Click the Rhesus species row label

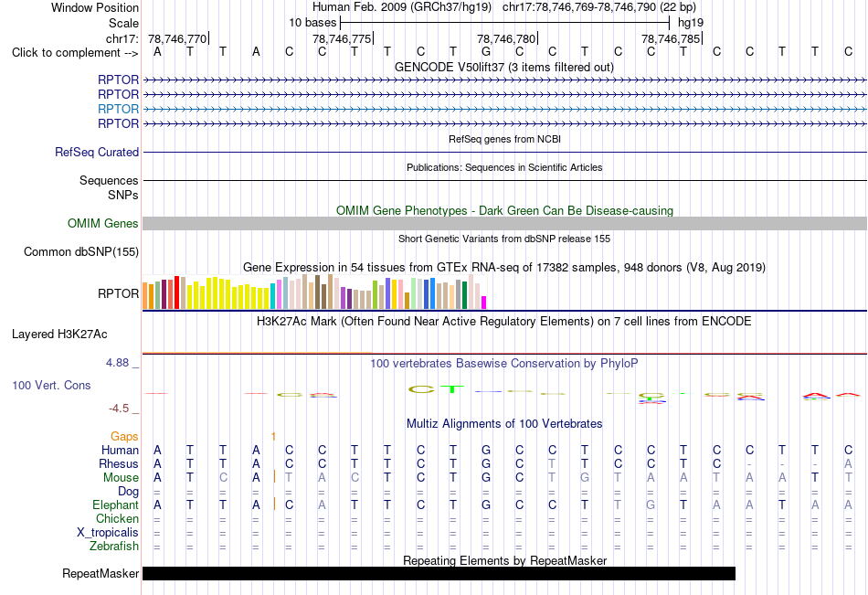[x=119, y=463]
